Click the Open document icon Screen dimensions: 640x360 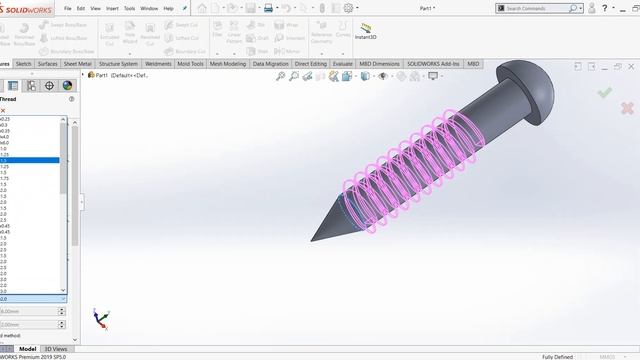[232, 8]
